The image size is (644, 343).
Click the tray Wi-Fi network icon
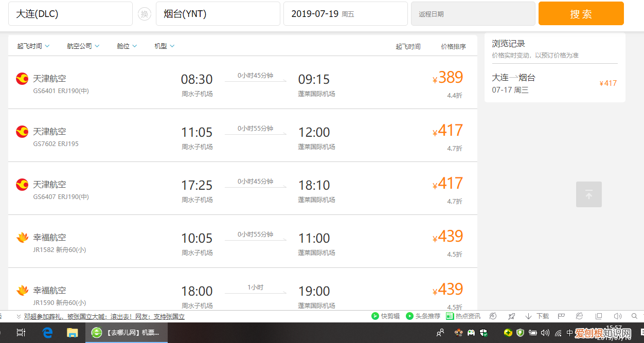(x=558, y=333)
